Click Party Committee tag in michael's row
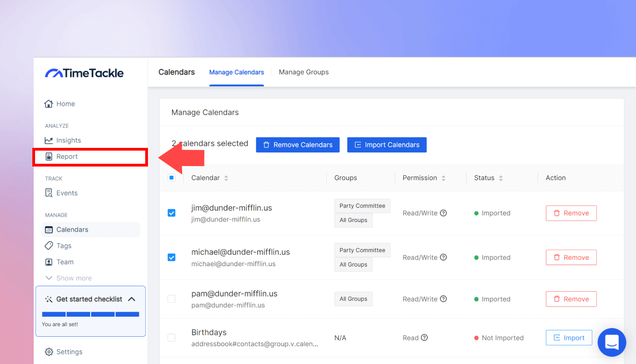Image resolution: width=636 pixels, height=364 pixels. (362, 250)
